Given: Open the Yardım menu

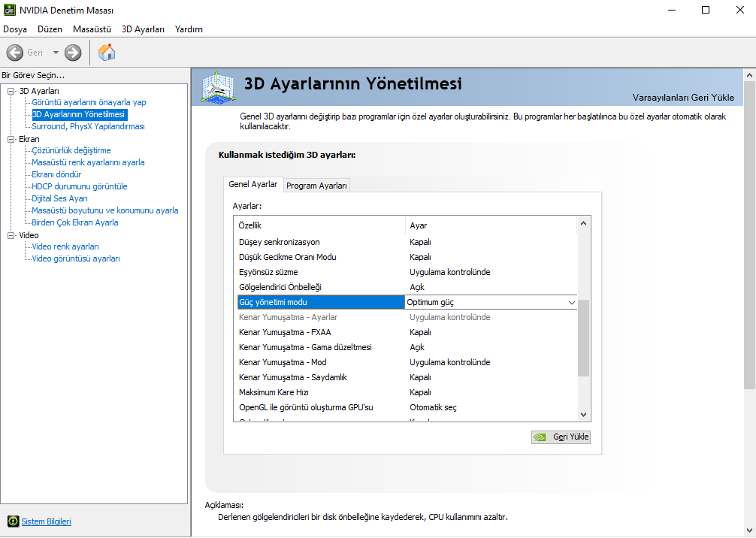Looking at the screenshot, I should [189, 29].
